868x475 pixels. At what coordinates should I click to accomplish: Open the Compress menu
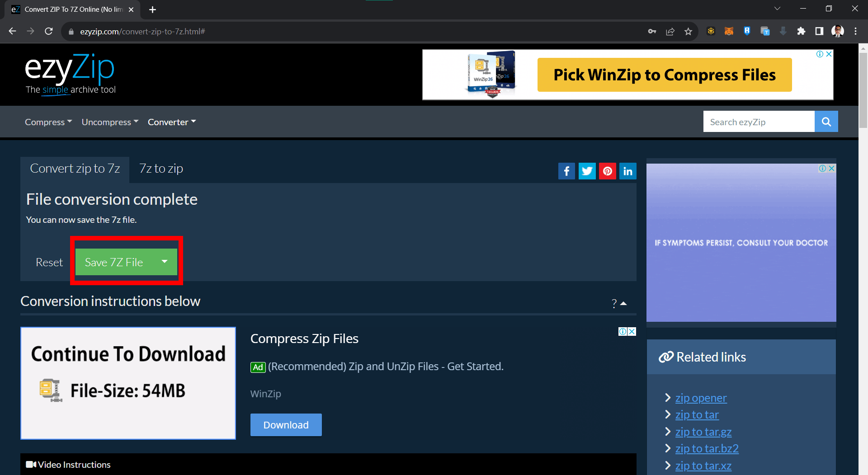pyautogui.click(x=48, y=122)
